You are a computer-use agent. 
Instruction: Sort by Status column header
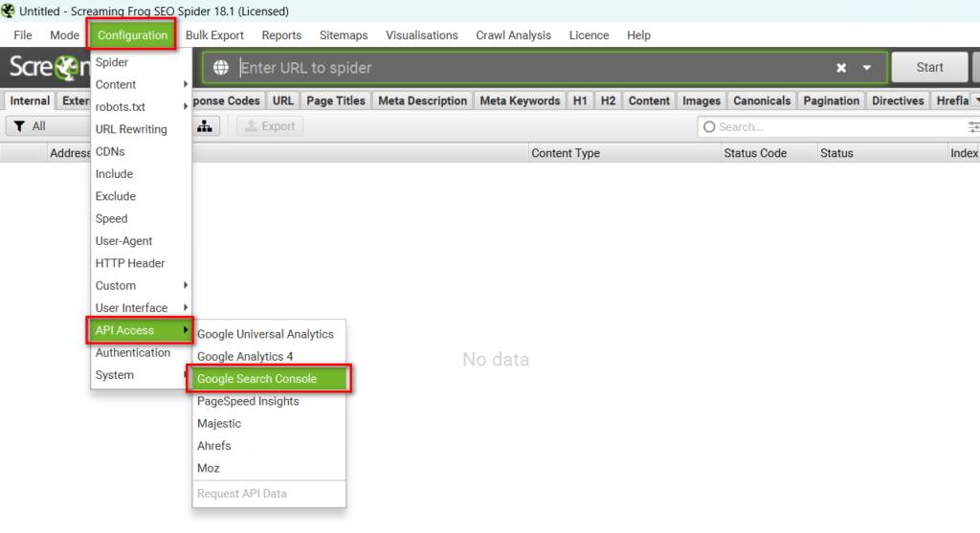coord(882,153)
